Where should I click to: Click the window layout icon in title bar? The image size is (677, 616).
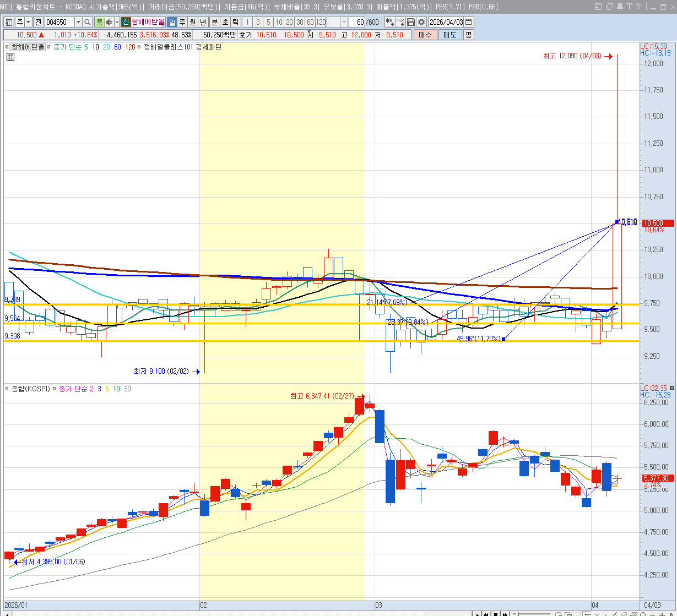pyautogui.click(x=598, y=7)
